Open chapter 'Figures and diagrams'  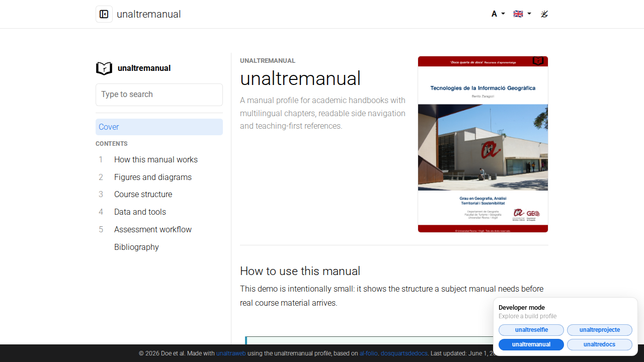tap(153, 177)
